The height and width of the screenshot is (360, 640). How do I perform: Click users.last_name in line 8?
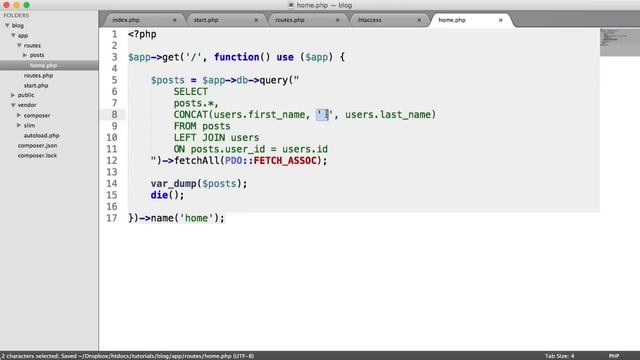click(x=388, y=115)
